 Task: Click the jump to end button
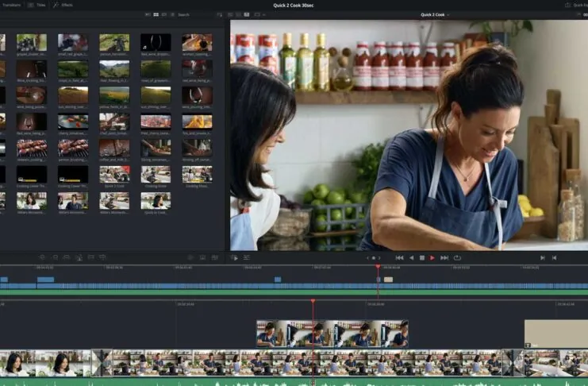coord(444,257)
